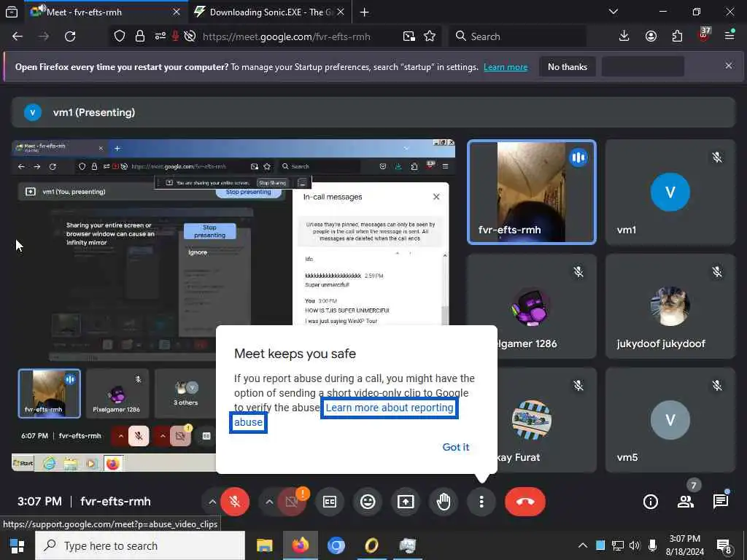Open the more options three-dot menu
Screen dimensions: 747x560
[x=481, y=502]
